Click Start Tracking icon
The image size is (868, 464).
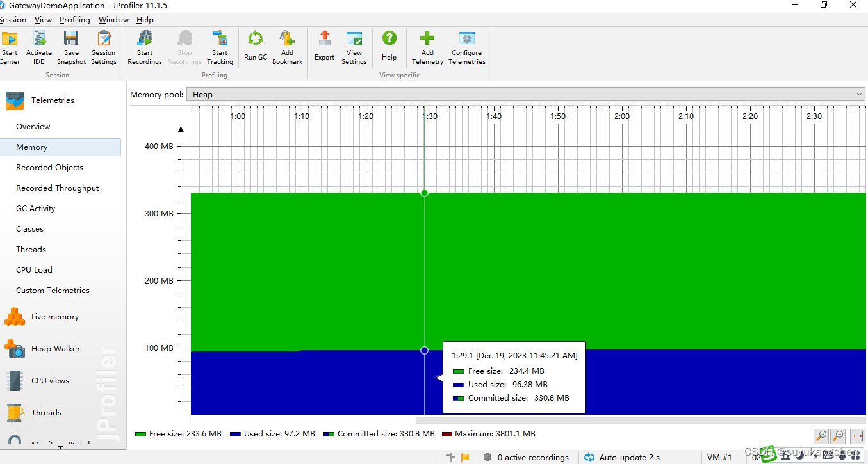pos(220,48)
